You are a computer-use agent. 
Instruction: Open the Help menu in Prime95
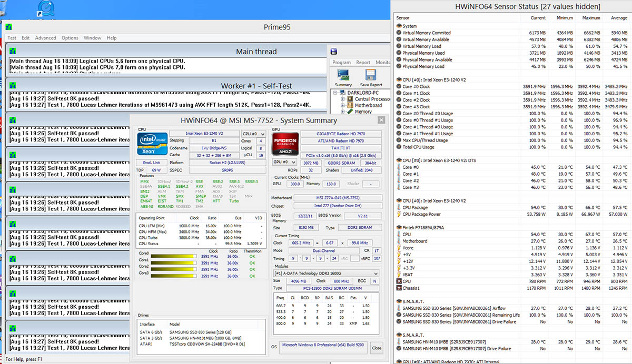[112, 38]
